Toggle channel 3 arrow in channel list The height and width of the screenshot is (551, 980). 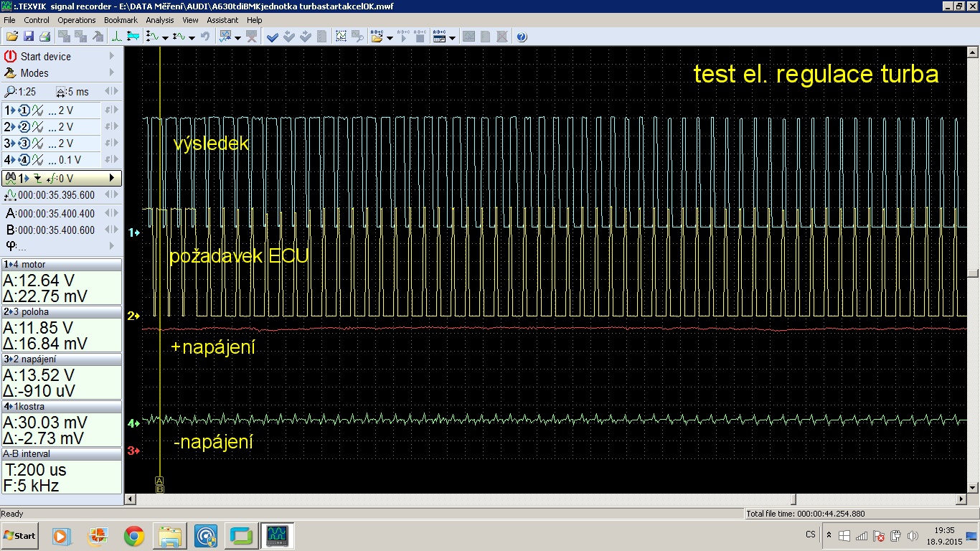point(9,143)
